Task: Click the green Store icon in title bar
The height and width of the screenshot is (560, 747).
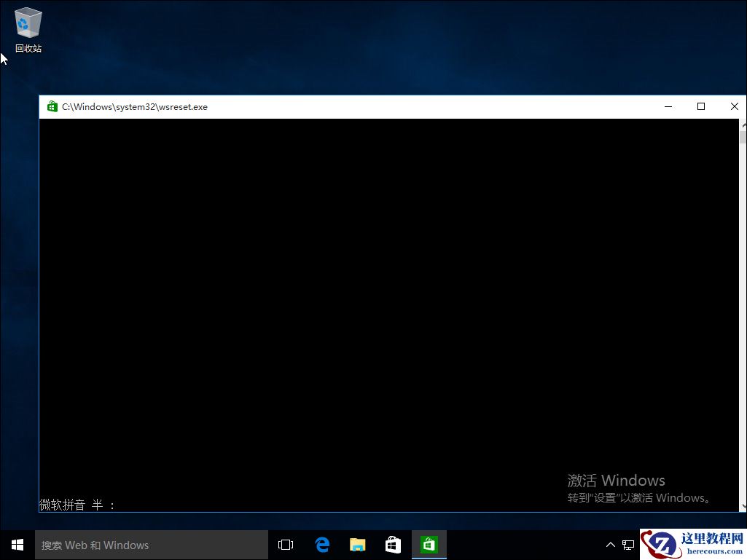Action: click(52, 106)
